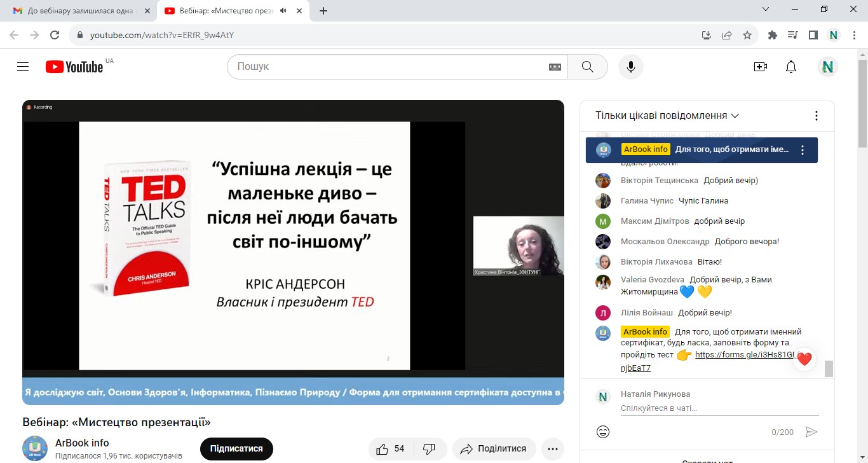The height and width of the screenshot is (463, 868).
Task: Open the Chrome extensions puzzle icon
Action: coord(773,35)
